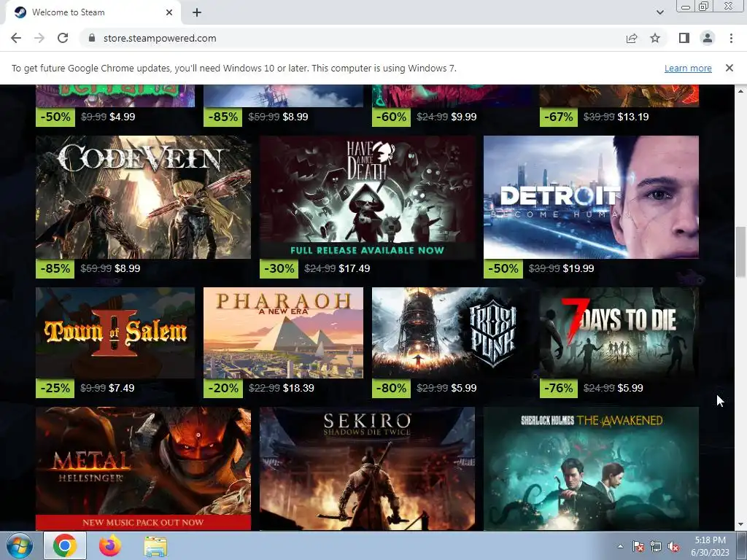747x560 pixels.
Task: Dismiss the Chrome update notification bar
Action: point(729,68)
